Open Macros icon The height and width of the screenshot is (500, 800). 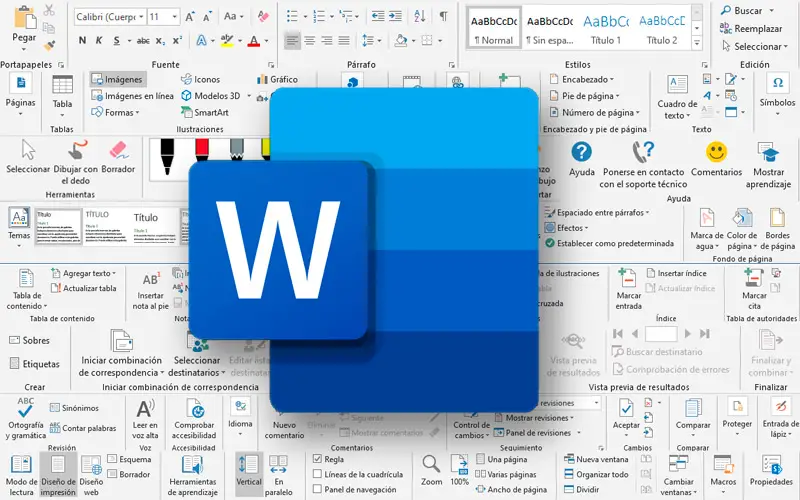click(723, 465)
